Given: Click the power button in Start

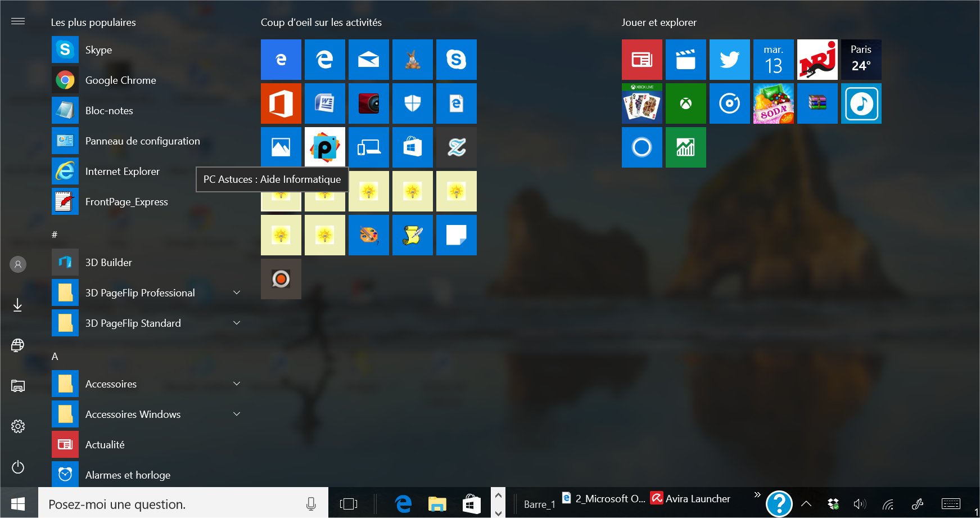Looking at the screenshot, I should (18, 467).
